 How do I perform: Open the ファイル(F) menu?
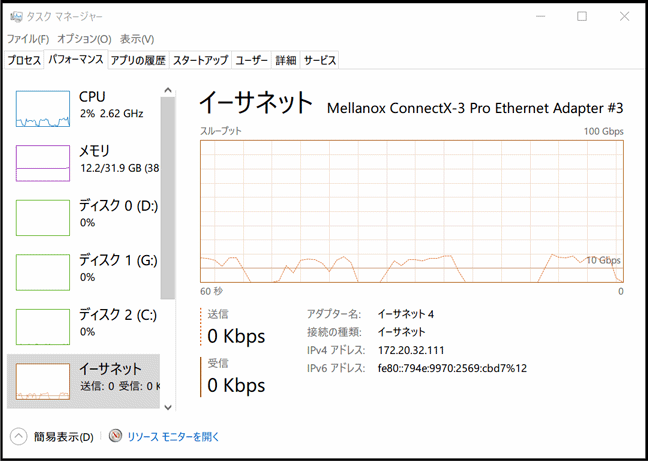point(28,39)
